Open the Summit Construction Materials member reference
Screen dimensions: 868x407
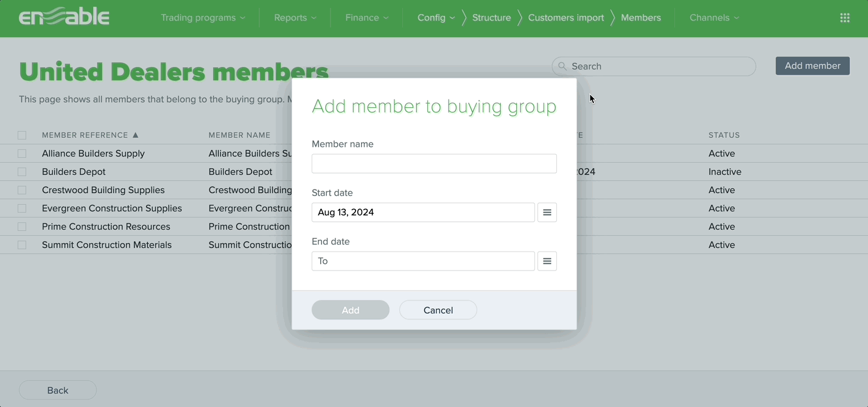point(107,245)
